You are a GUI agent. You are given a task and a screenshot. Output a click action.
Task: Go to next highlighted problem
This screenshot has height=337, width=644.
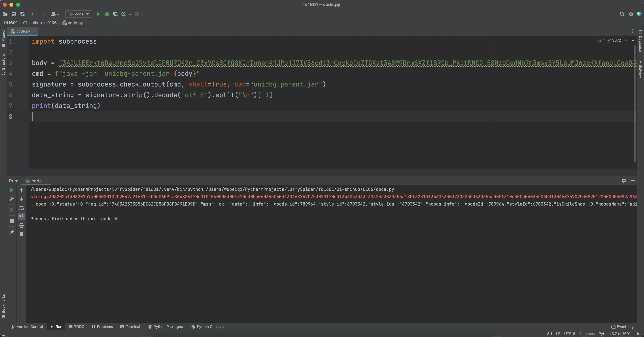[x=633, y=40]
